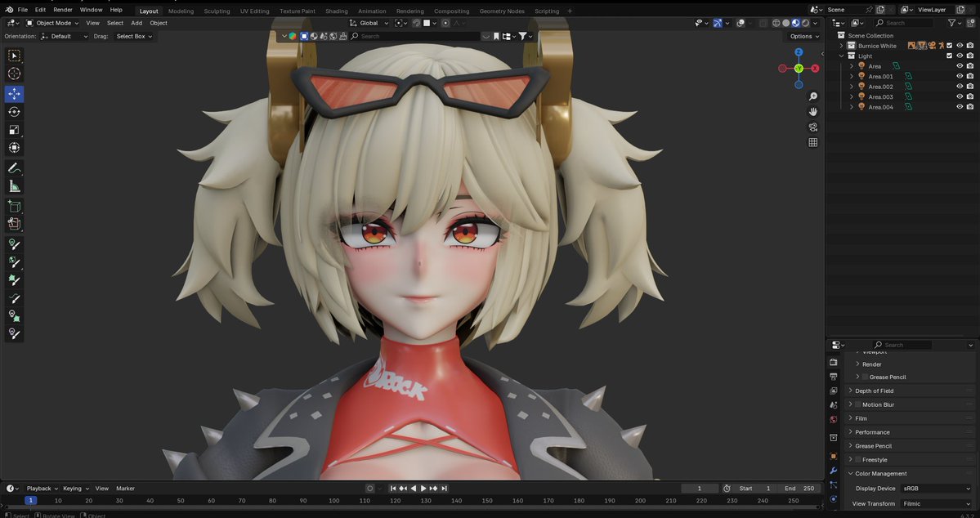The width and height of the screenshot is (980, 518).
Task: Pick the Rotate tool
Action: (x=14, y=112)
